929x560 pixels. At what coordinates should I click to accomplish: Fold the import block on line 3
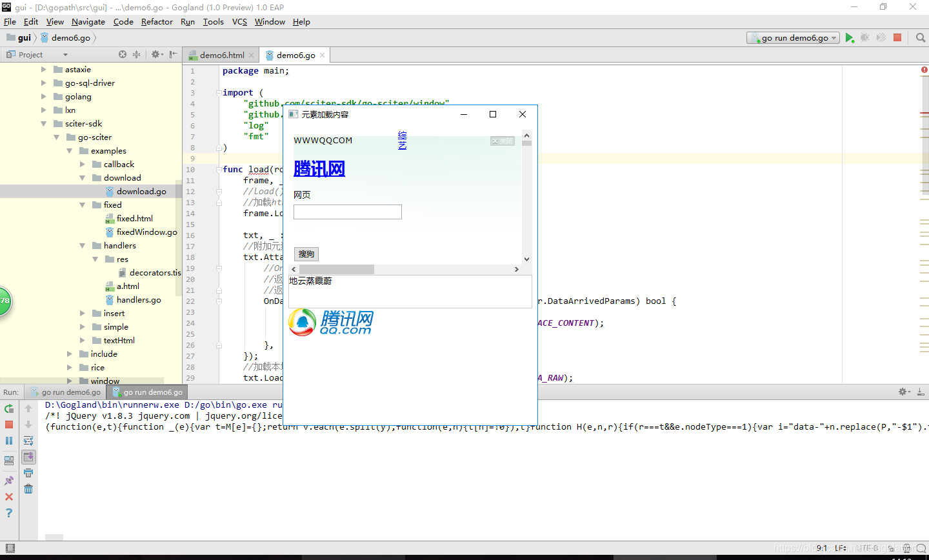(219, 93)
